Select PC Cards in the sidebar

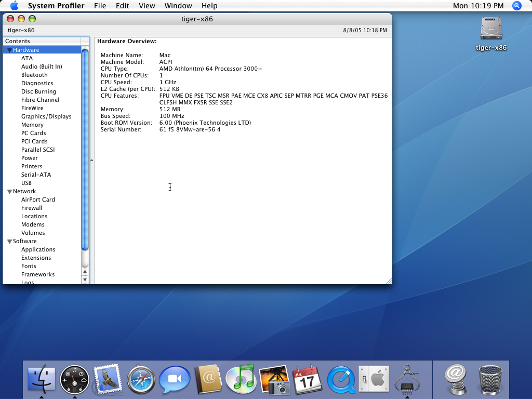tap(34, 133)
